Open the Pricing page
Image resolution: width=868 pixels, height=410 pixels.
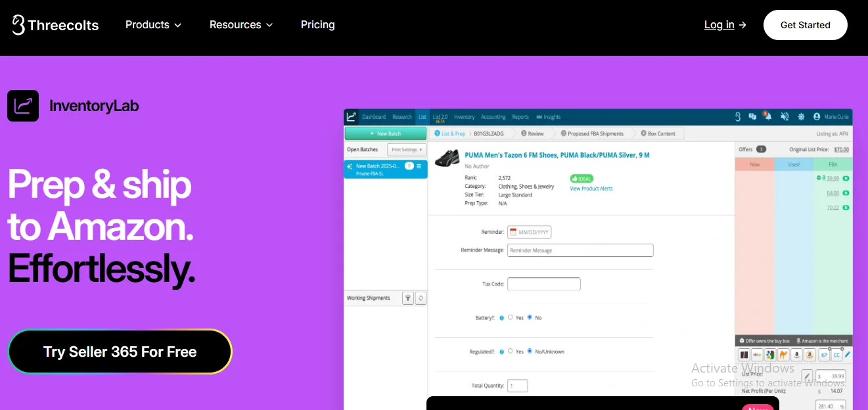tap(318, 25)
